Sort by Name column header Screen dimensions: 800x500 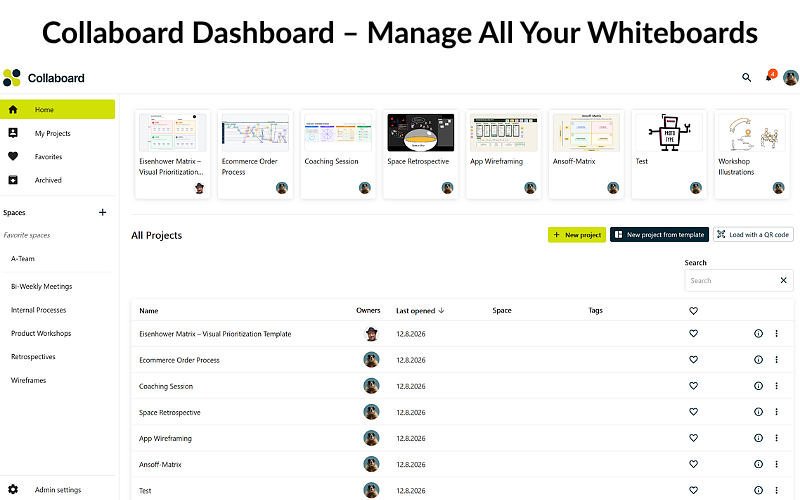[x=149, y=311]
